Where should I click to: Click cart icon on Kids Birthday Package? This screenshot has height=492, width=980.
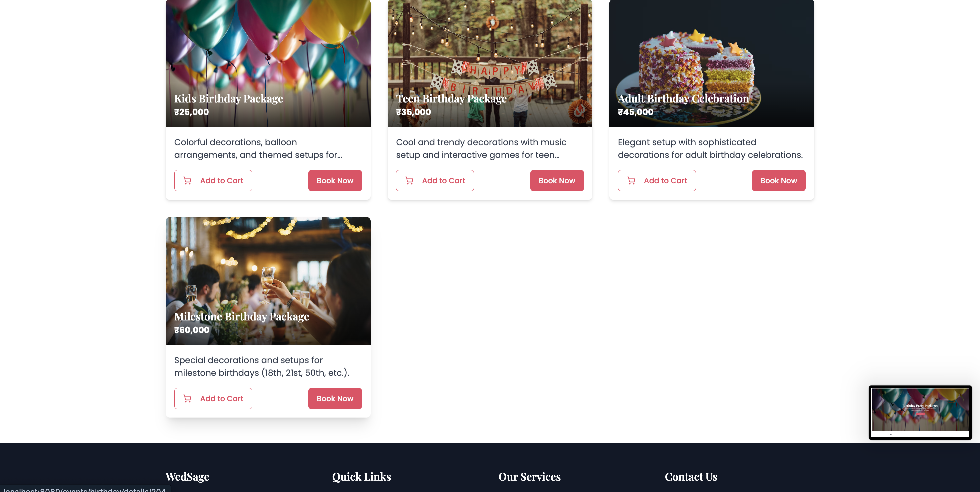coord(187,181)
